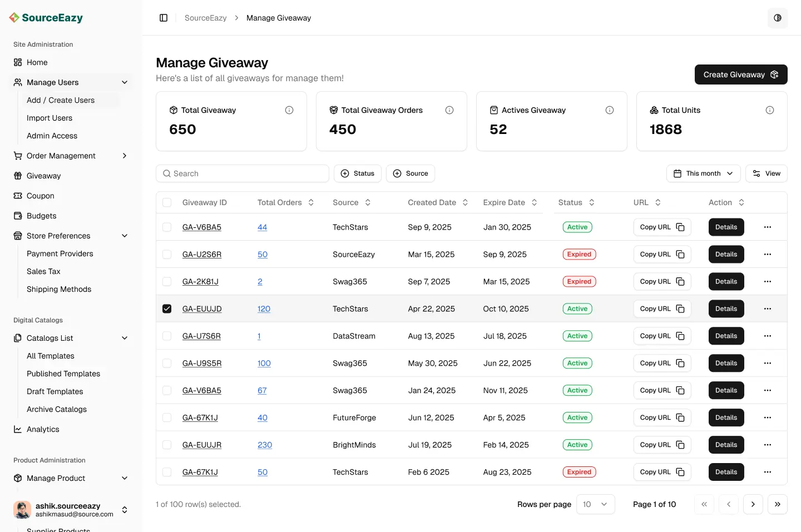This screenshot has height=532, width=801.
Task: Jump to last page arrow
Action: tap(778, 504)
